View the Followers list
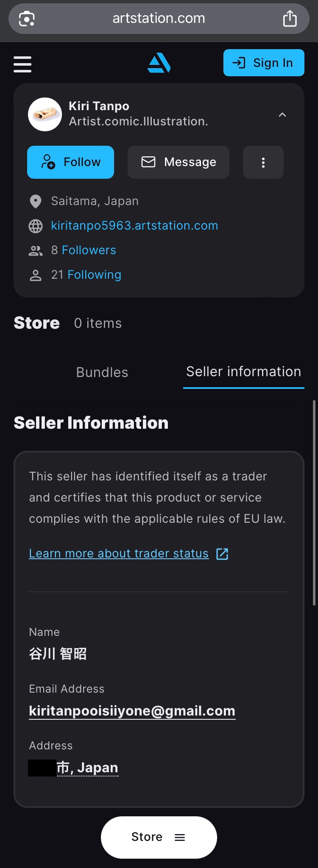Image resolution: width=318 pixels, height=868 pixels. click(89, 250)
